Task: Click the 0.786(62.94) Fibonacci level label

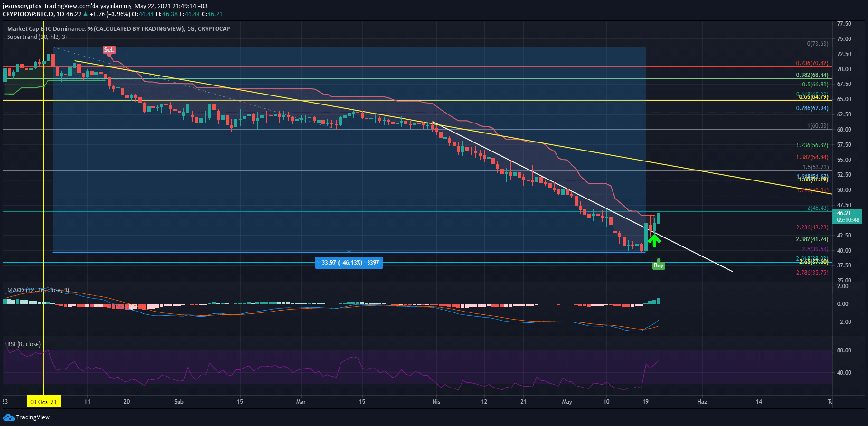Action: point(812,108)
